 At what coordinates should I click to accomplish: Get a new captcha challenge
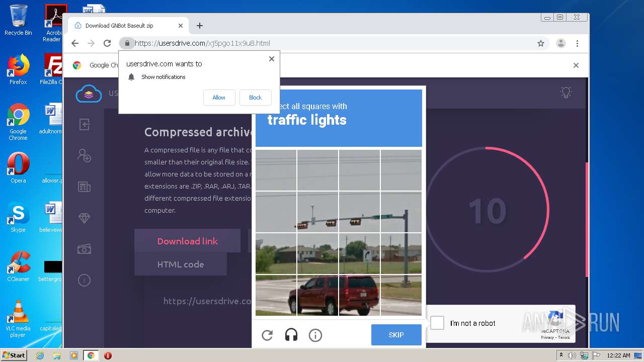pyautogui.click(x=267, y=335)
